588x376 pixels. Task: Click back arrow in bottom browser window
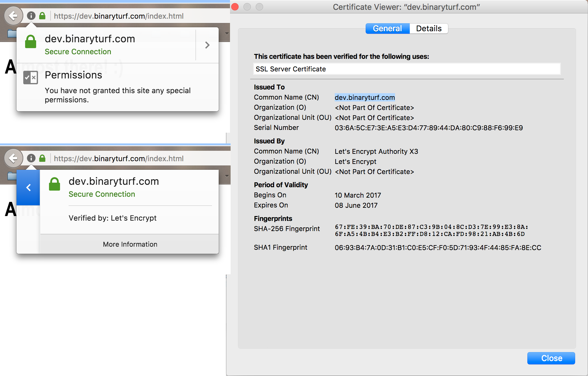pyautogui.click(x=13, y=158)
